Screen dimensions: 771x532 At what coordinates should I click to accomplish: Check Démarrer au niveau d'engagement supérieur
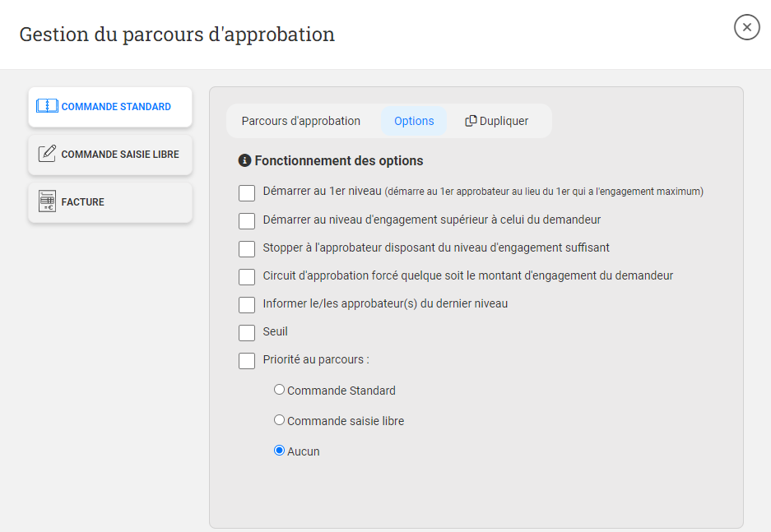point(247,221)
